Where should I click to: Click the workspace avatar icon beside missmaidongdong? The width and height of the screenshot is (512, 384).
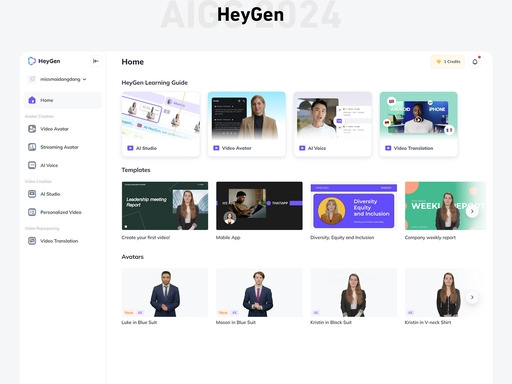pos(32,79)
